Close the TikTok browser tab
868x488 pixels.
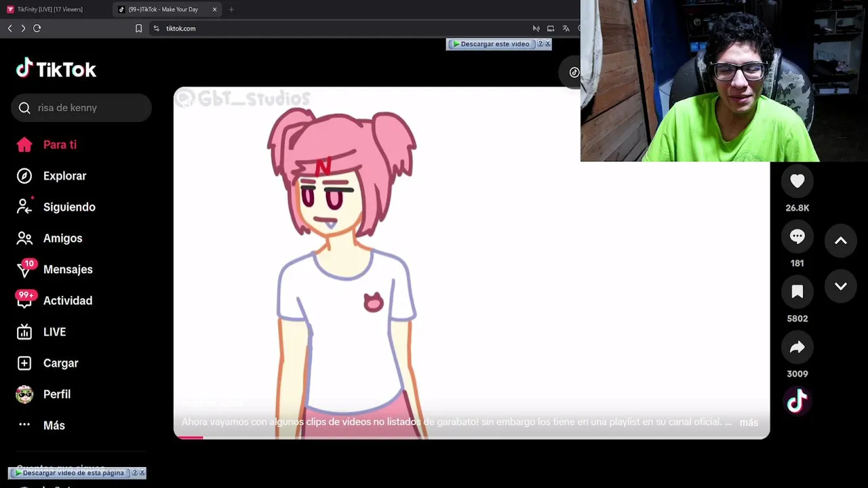215,9
